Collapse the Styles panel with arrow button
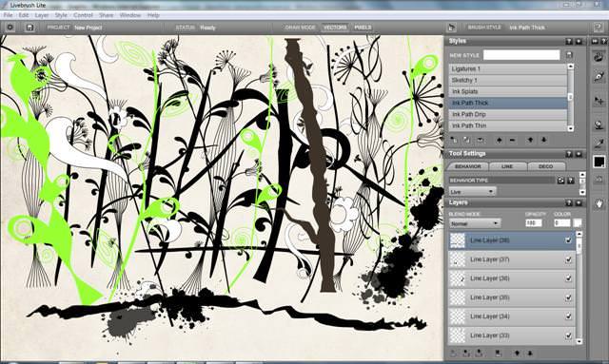Screen dimensions: 609x364 point(579,41)
